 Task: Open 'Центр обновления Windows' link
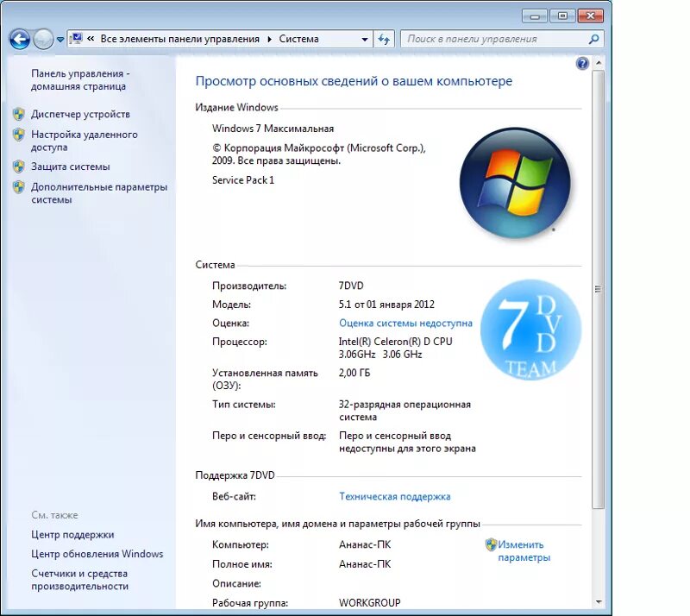[97, 554]
